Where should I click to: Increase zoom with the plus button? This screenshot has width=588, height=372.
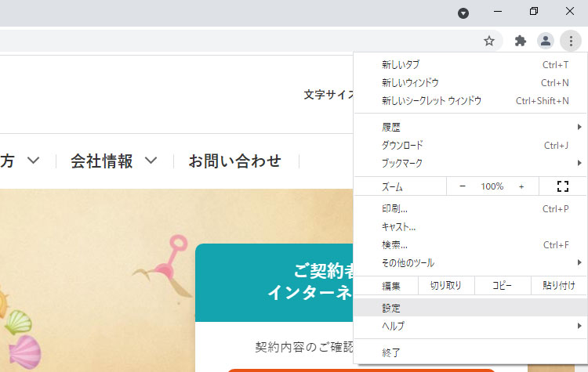point(521,186)
